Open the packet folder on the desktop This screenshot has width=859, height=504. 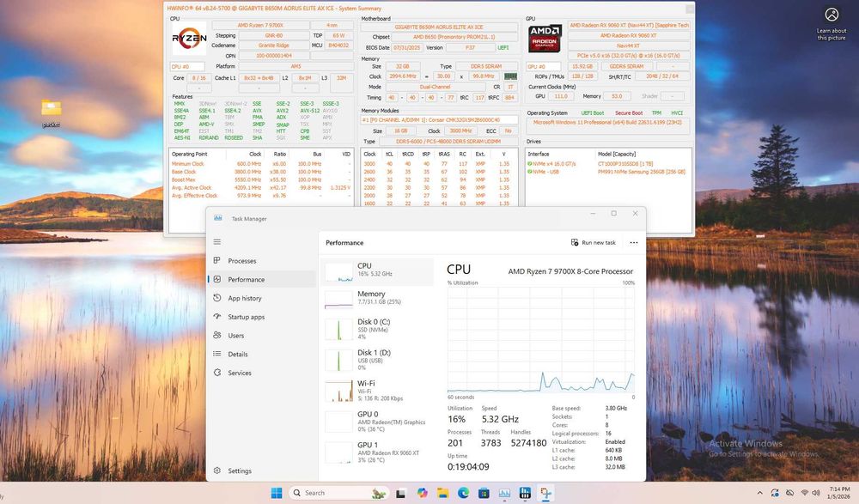pyautogui.click(x=51, y=112)
